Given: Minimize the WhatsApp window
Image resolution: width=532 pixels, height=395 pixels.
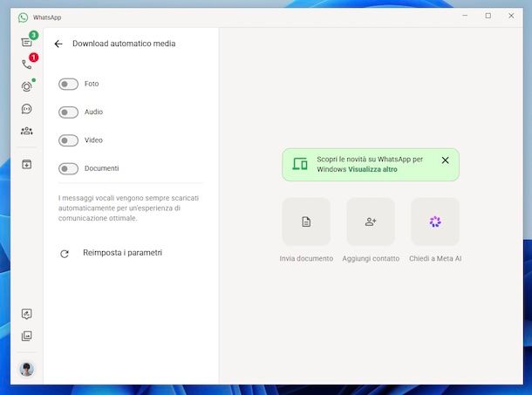Looking at the screenshot, I should (465, 16).
